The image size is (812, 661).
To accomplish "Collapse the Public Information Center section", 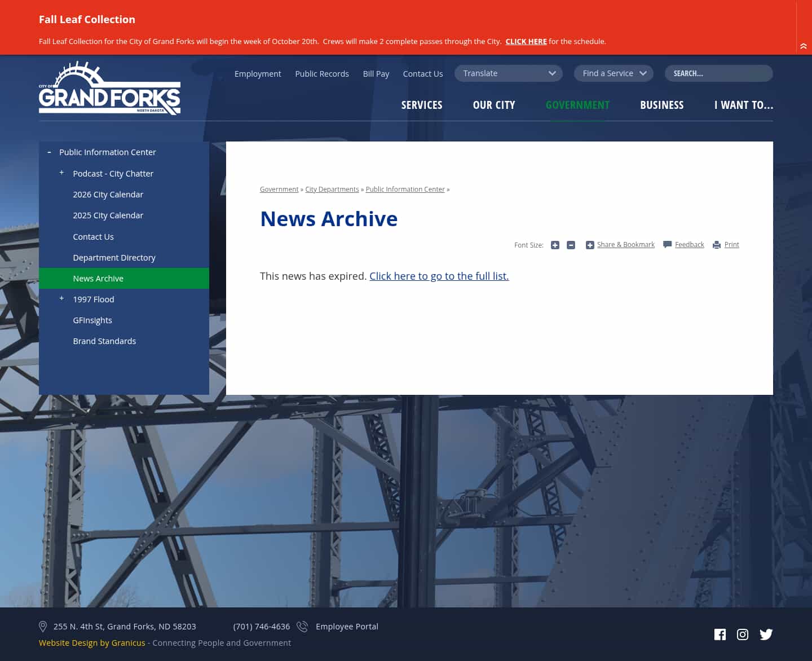I will [x=49, y=152].
